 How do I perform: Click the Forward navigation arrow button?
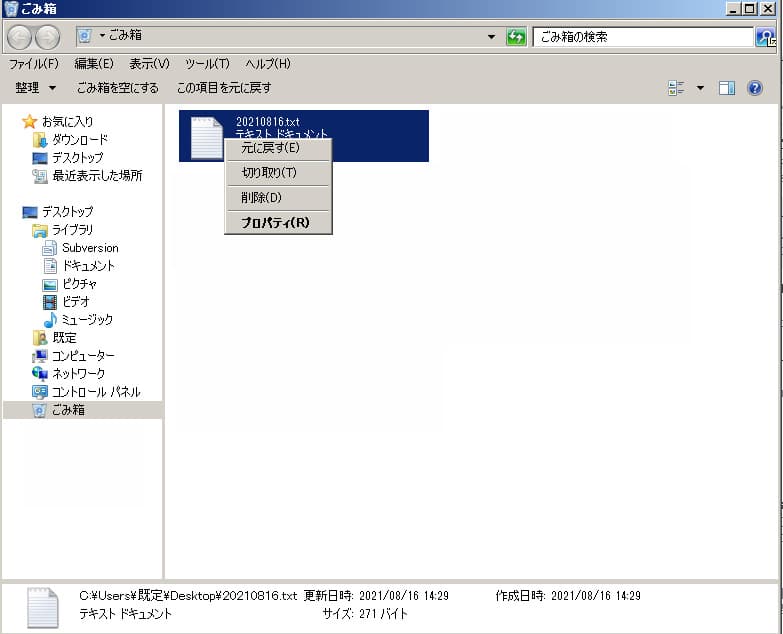(x=48, y=37)
